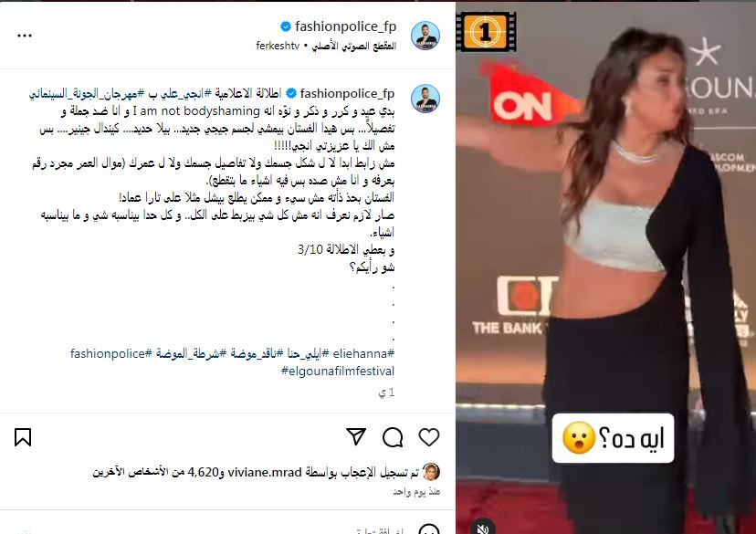756x534 pixels.
Task: Open the three-dots more options menu
Action: point(25,36)
